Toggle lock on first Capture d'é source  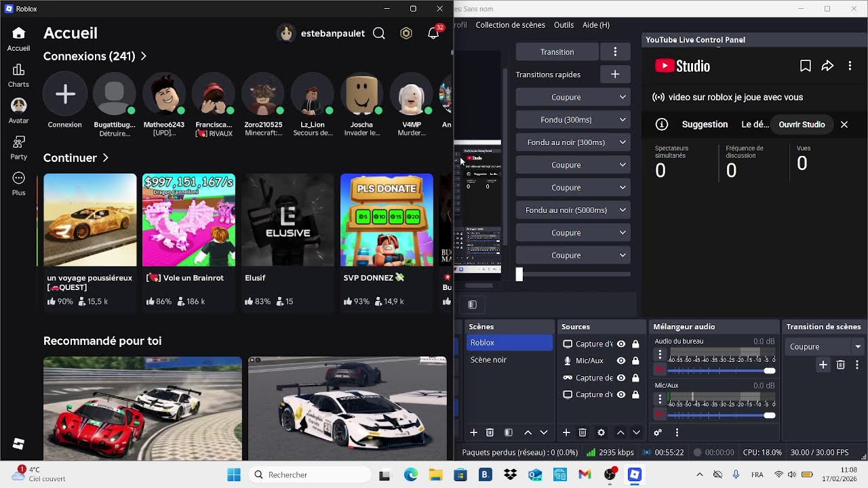click(635, 344)
